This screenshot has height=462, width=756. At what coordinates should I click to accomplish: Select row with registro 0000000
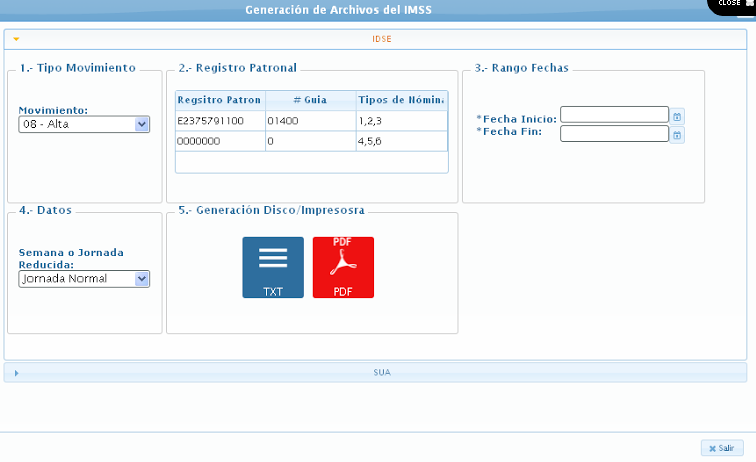218,142
